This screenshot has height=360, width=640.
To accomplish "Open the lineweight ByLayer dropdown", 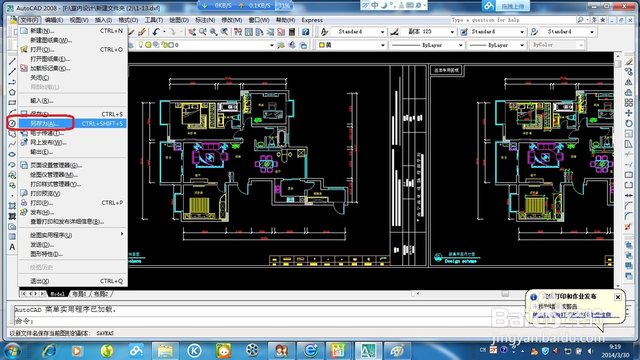I will pyautogui.click(x=522, y=45).
